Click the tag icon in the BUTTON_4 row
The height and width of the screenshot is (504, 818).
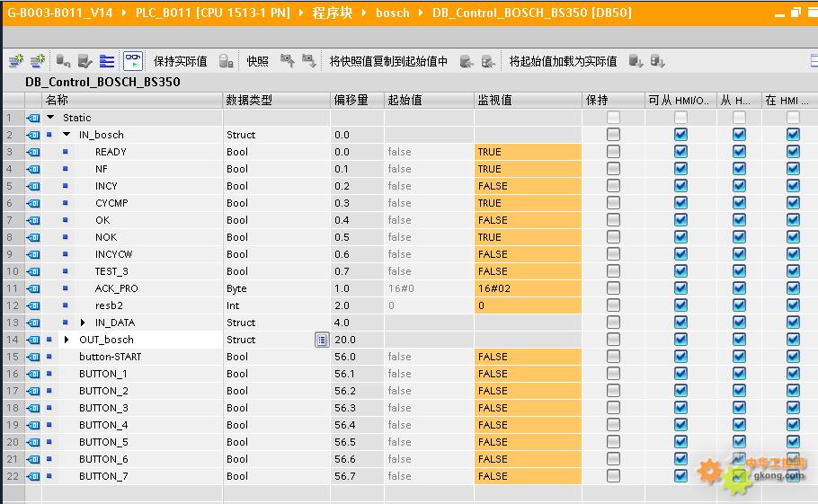click(x=33, y=425)
